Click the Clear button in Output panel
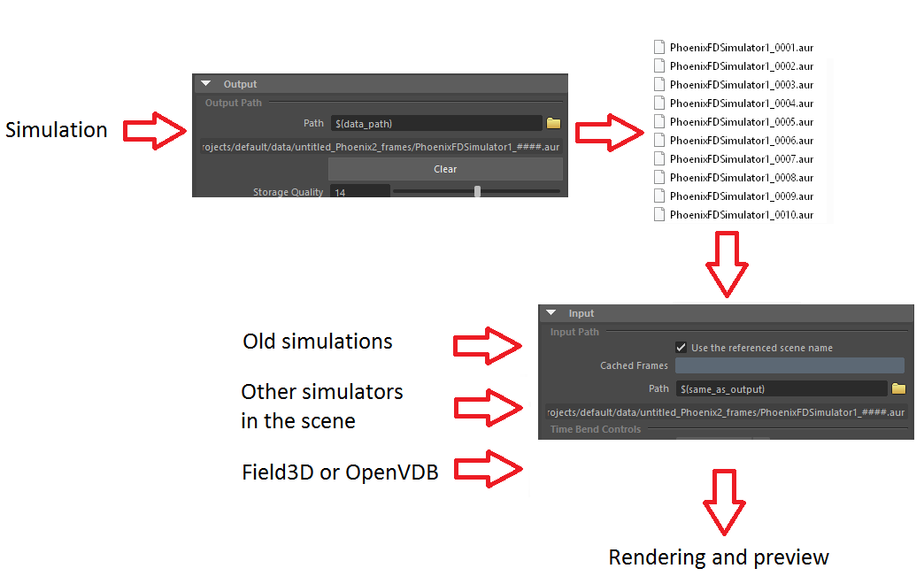The width and height of the screenshot is (924, 576). click(x=445, y=169)
